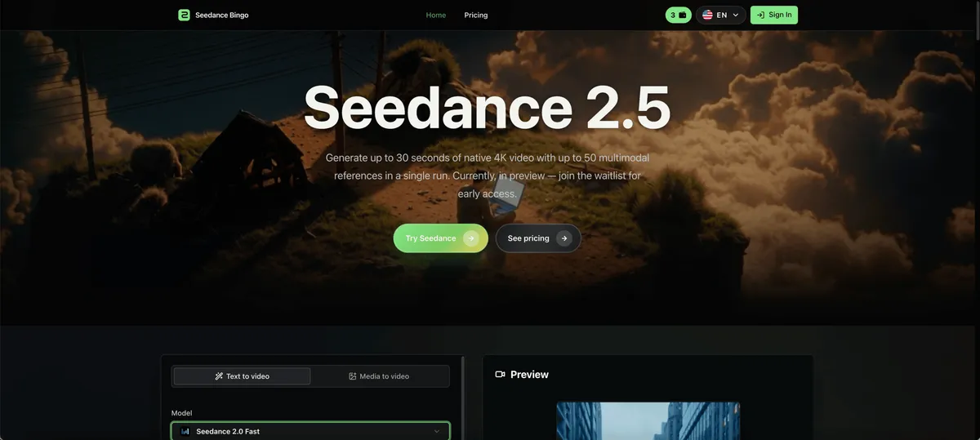Viewport: 980px width, 440px height.
Task: Click the chevron on the Model selector
Action: (437, 431)
